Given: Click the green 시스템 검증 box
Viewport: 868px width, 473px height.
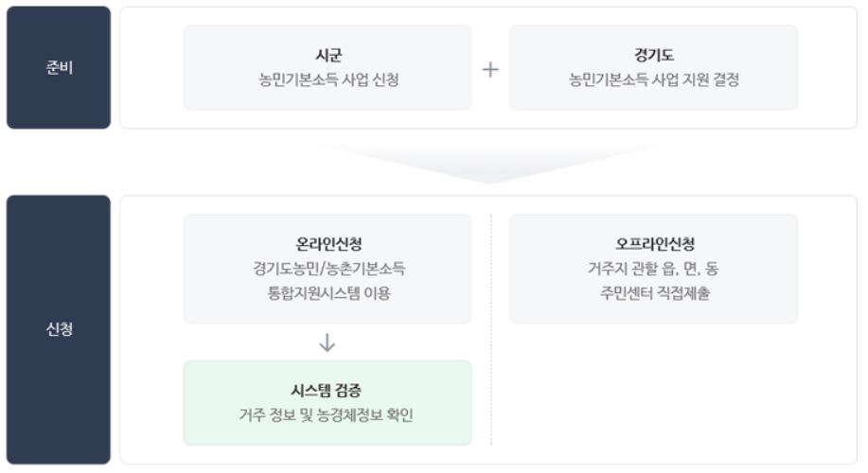Looking at the screenshot, I should click(328, 403).
